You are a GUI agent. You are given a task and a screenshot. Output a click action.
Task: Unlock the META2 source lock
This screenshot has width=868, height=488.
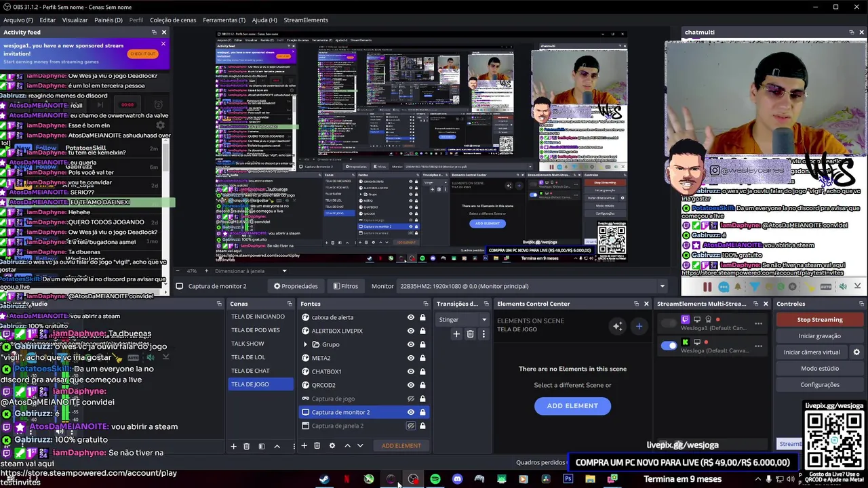click(x=422, y=358)
